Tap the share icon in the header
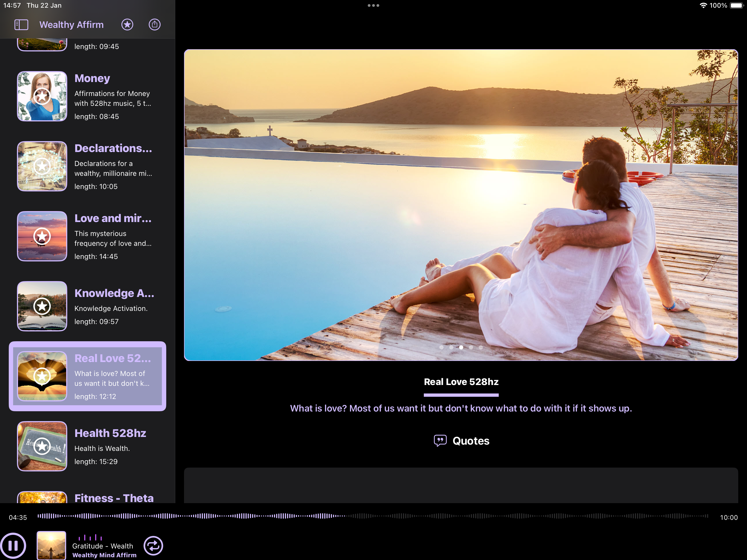The width and height of the screenshot is (747, 560). 155,25
